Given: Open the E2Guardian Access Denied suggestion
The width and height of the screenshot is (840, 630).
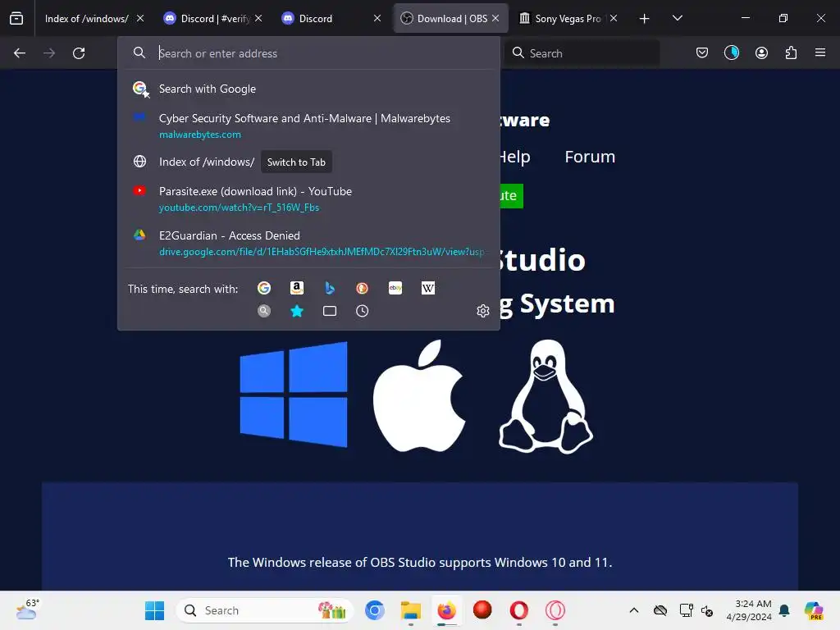Looking at the screenshot, I should pos(308,243).
